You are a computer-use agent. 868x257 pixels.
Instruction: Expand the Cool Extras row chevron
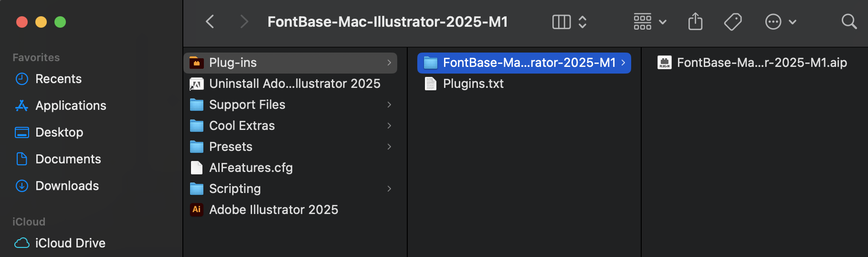[389, 126]
